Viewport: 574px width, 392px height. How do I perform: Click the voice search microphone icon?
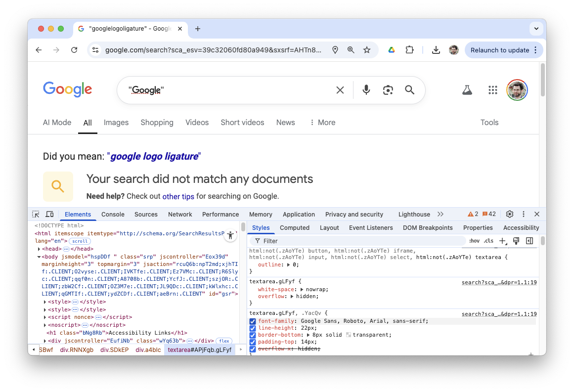click(366, 90)
